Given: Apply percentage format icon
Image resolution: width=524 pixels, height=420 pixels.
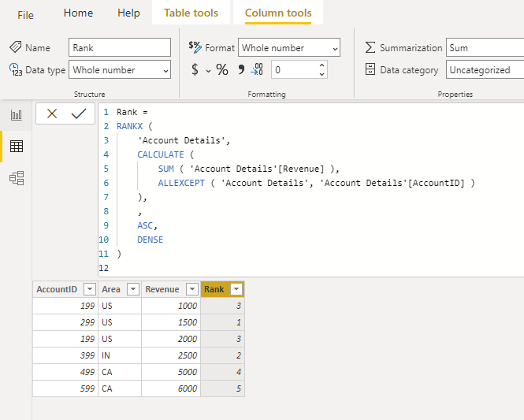Looking at the screenshot, I should pyautogui.click(x=222, y=70).
